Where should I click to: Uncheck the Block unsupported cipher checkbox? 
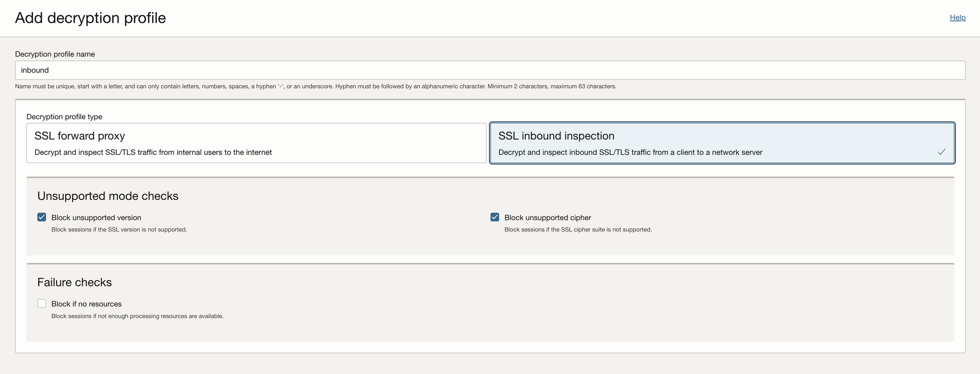(495, 217)
